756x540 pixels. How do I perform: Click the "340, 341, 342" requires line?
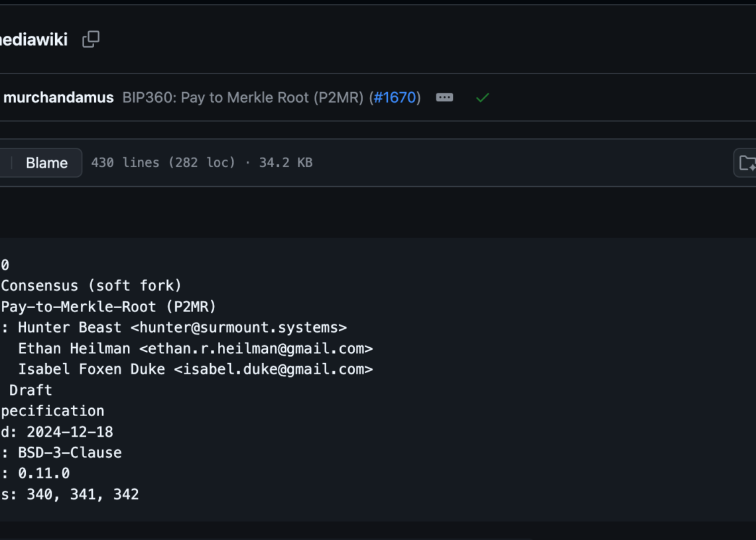point(82,495)
